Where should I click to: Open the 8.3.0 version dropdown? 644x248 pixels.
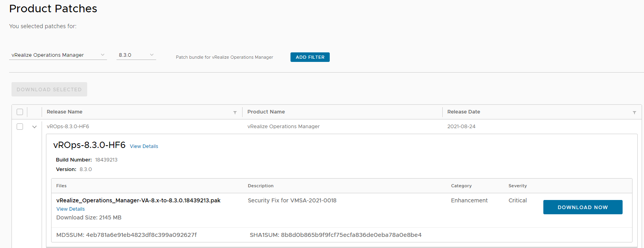click(136, 55)
